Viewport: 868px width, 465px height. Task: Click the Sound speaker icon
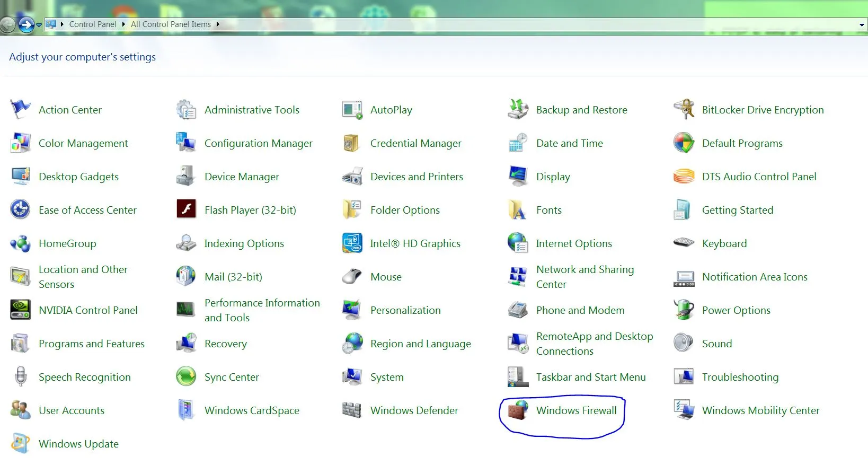point(683,343)
